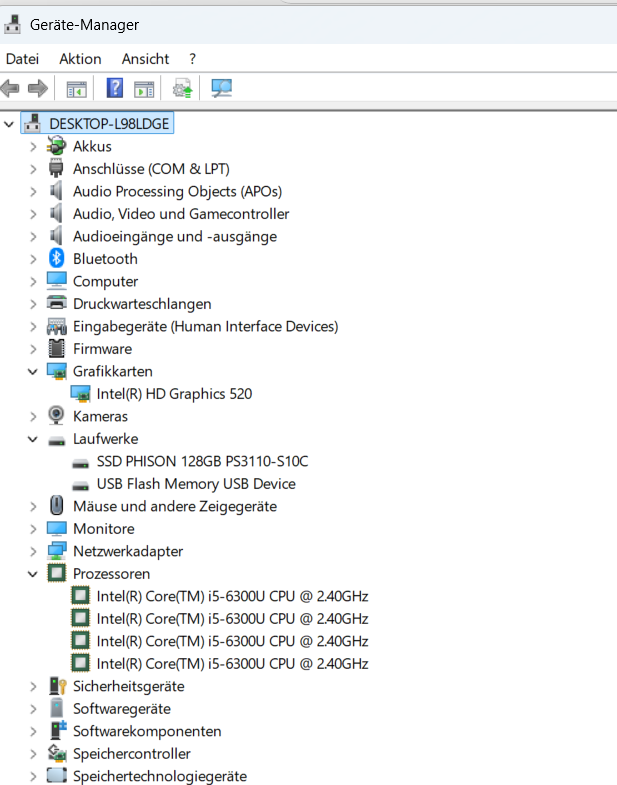Select the DESKTOP-L98LDGE computer name
This screenshot has height=785, width=617.
[x=109, y=124]
